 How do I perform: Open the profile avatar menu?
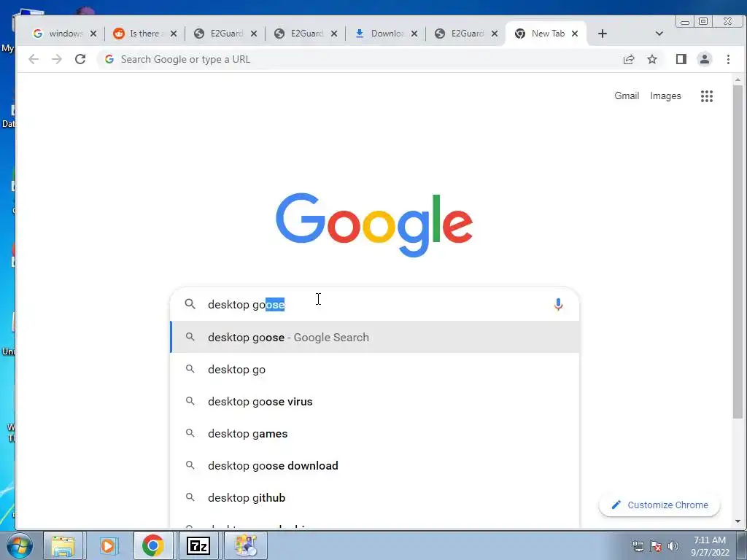click(x=704, y=59)
